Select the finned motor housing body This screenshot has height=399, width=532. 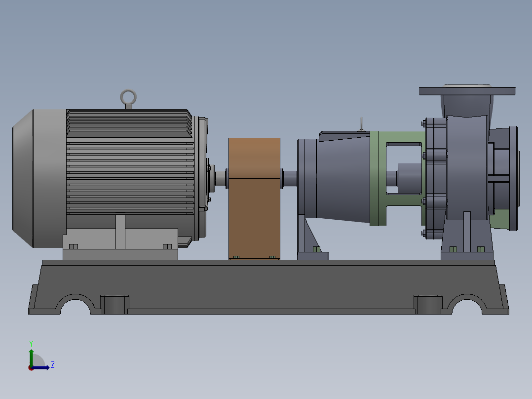(x=130, y=162)
